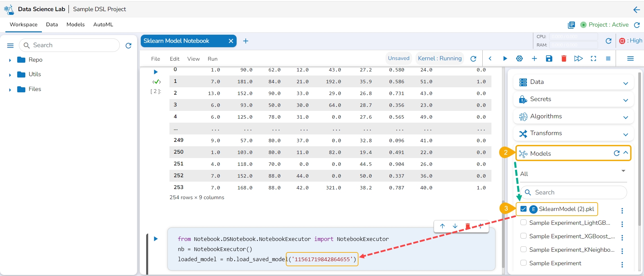Toggle fullscreen mode icon in notebook toolbar

[x=593, y=59]
